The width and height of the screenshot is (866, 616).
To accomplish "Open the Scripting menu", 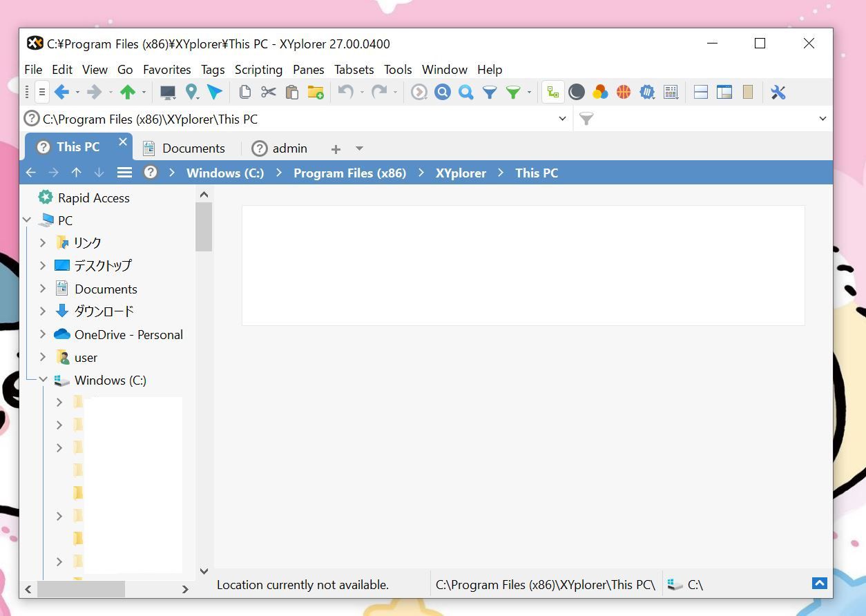I will (x=258, y=70).
